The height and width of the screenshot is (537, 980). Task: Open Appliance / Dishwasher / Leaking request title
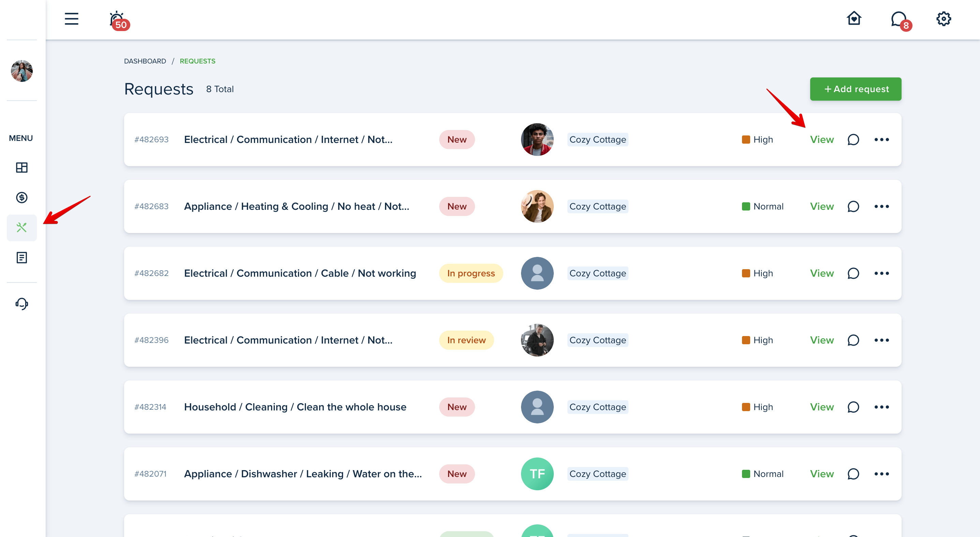pyautogui.click(x=303, y=474)
